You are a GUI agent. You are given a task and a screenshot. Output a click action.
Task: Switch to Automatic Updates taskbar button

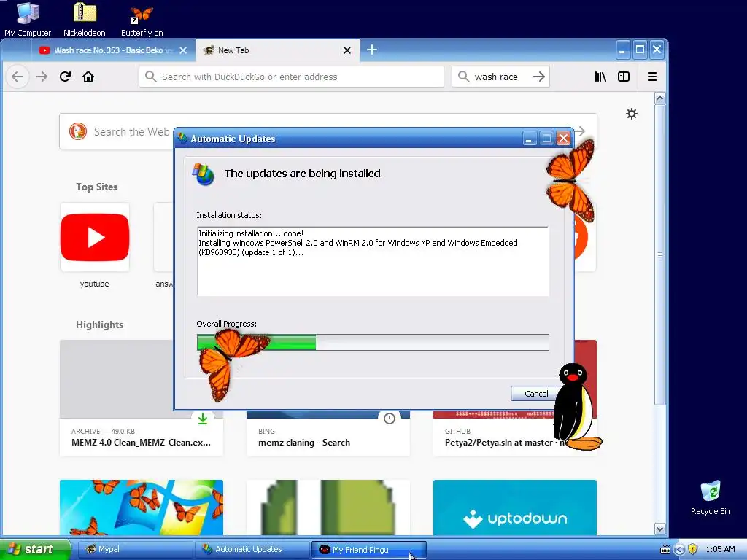[252, 549]
